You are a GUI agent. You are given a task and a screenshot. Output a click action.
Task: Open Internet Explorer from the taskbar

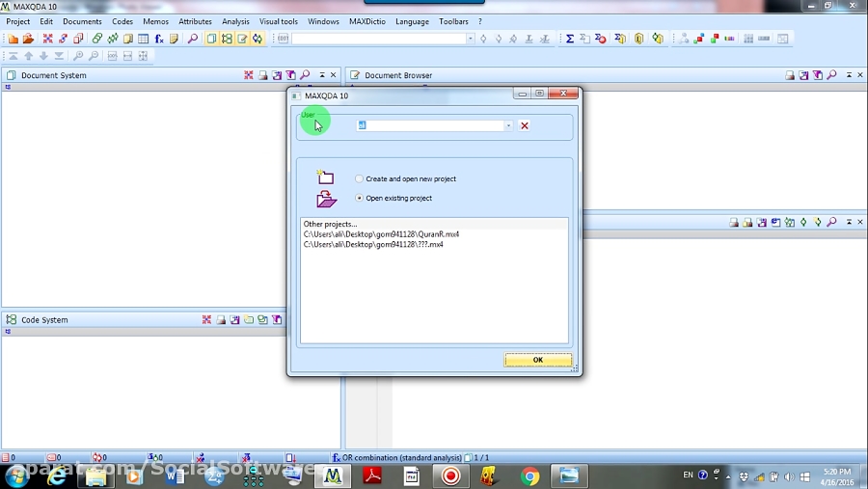[x=57, y=476]
